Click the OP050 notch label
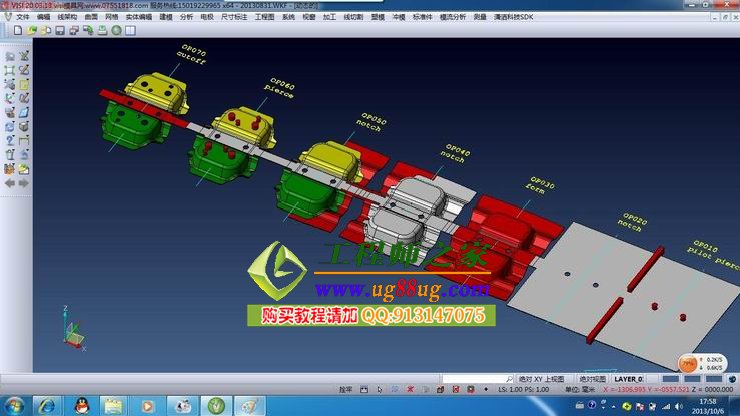Viewport: 740px width, 416px height. click(371, 122)
